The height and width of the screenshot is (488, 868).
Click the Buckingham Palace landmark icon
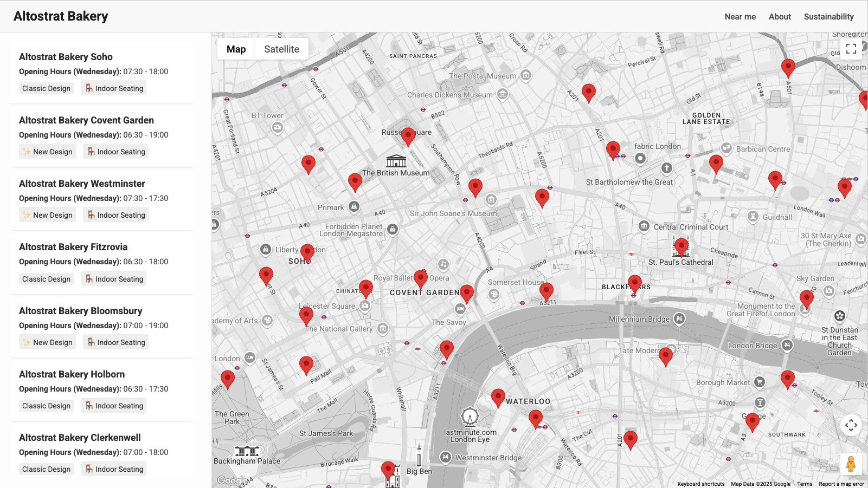247,451
